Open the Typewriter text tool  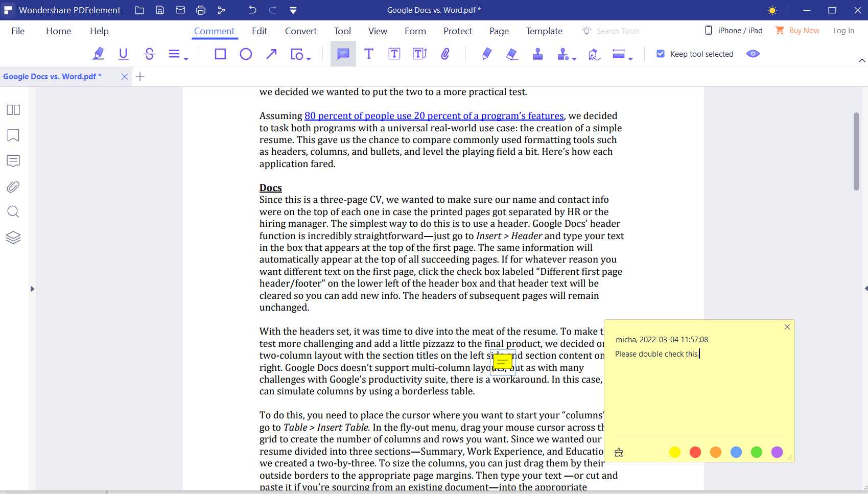tap(369, 54)
